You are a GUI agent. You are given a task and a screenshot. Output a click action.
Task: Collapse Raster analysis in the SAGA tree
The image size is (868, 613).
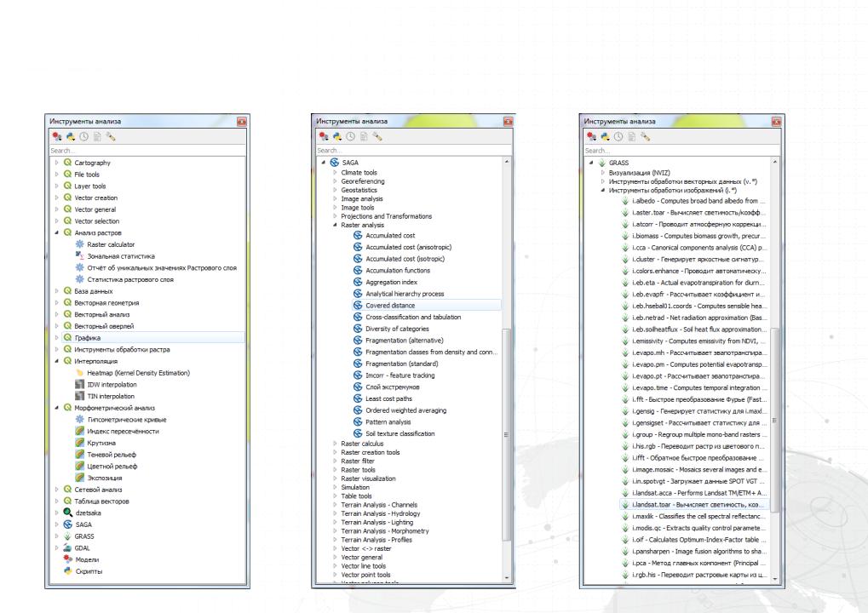tap(335, 225)
